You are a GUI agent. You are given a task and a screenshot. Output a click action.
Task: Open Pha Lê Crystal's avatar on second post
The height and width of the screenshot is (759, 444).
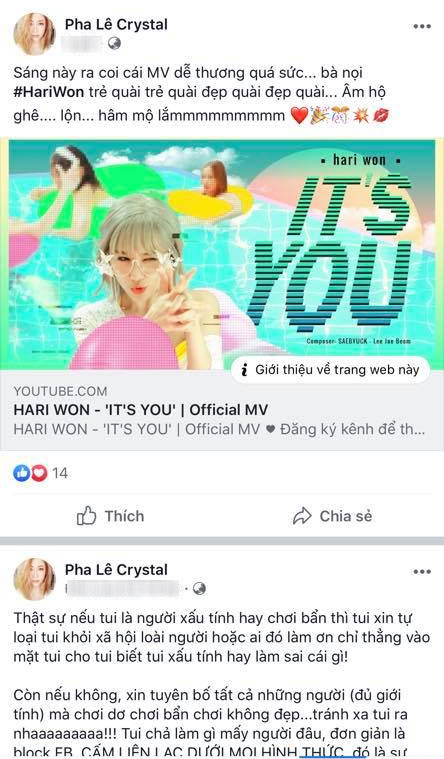pyautogui.click(x=34, y=578)
